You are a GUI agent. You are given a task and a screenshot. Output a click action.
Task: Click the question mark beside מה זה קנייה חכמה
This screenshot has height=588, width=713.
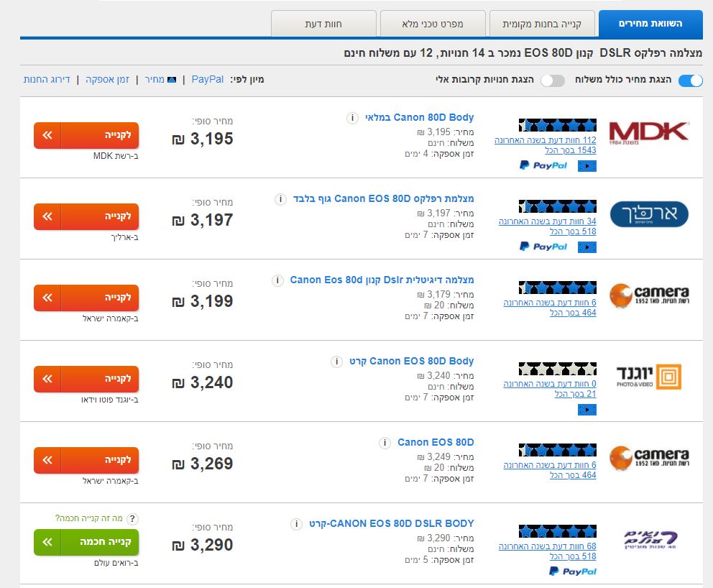click(132, 519)
